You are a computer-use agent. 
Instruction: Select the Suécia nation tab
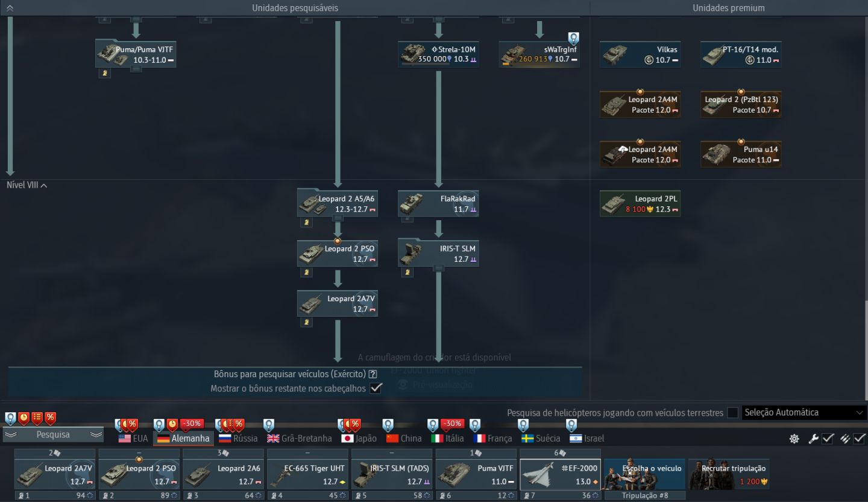(x=541, y=439)
